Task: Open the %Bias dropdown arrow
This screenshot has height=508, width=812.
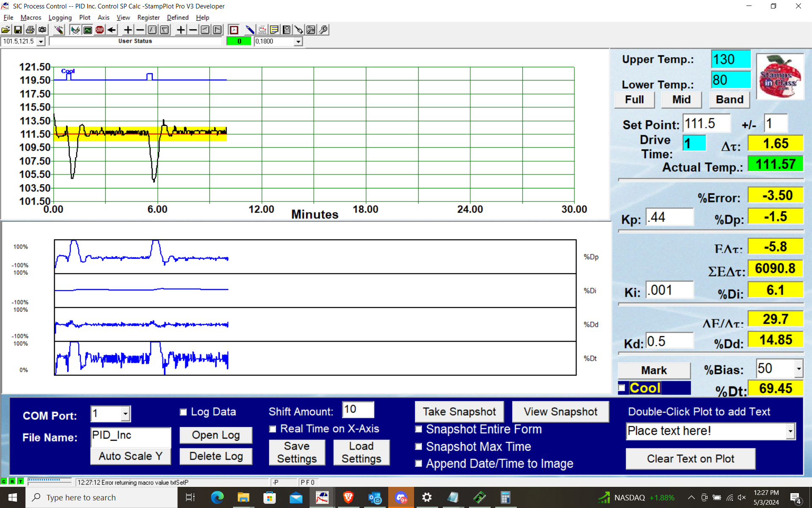Action: click(x=798, y=369)
